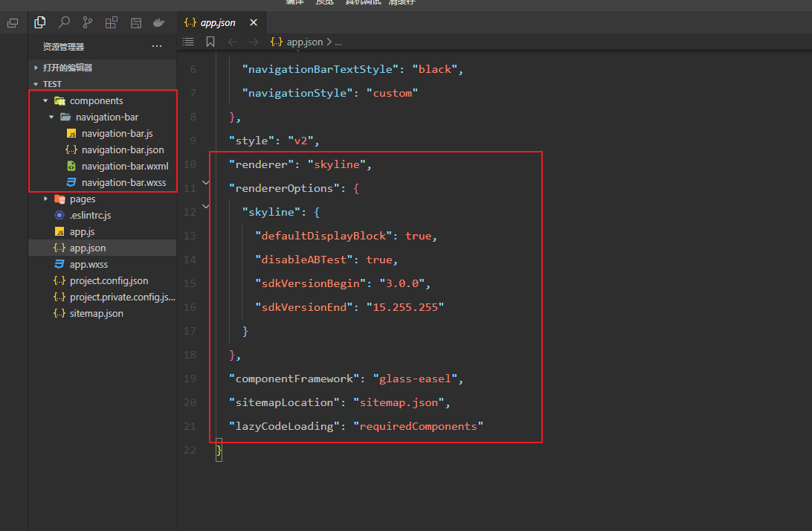Place cursor at closing brace on line 22
This screenshot has width=812, height=531.
click(x=219, y=450)
